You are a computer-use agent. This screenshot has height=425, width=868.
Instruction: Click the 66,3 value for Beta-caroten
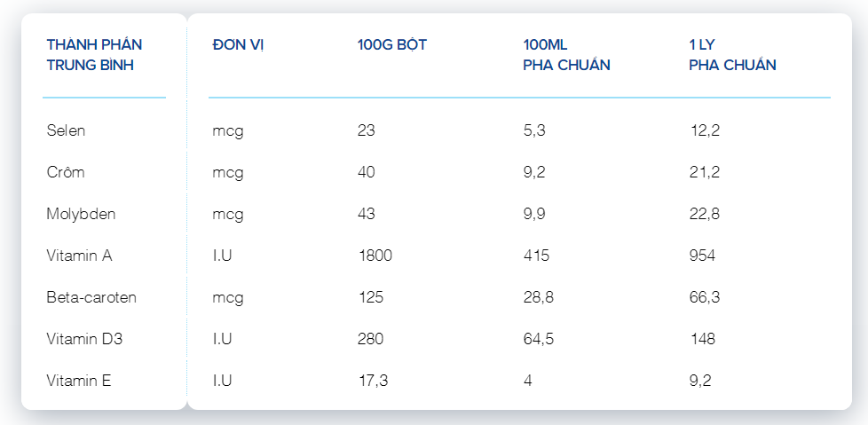(x=704, y=297)
